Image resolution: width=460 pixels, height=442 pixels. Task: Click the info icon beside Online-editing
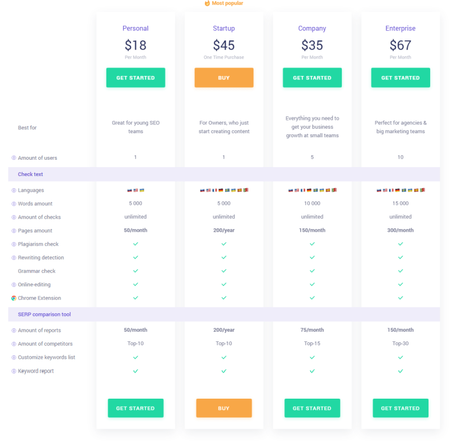14,285
